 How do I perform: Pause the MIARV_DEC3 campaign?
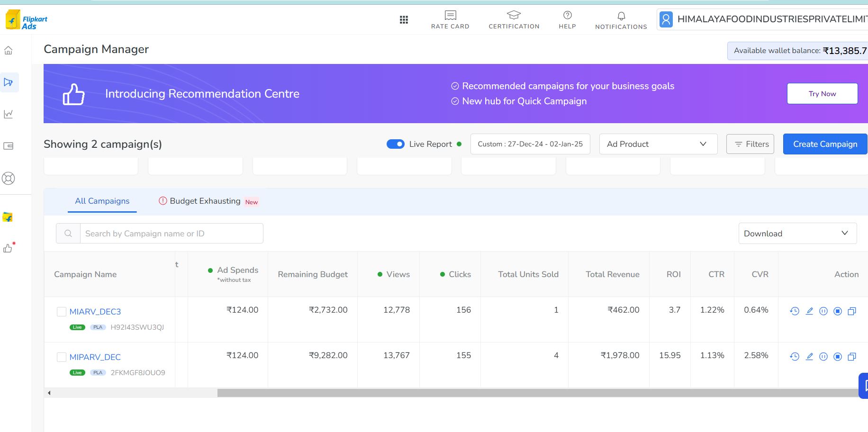pyautogui.click(x=823, y=311)
